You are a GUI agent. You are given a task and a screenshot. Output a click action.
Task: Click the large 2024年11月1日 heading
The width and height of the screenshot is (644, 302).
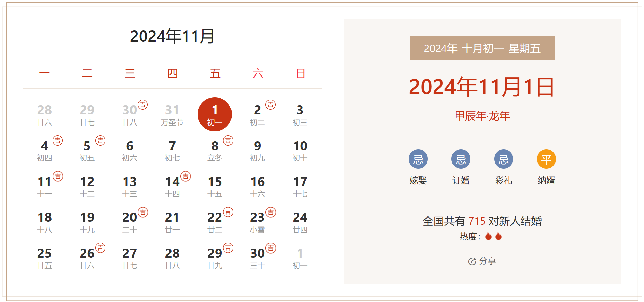pyautogui.click(x=482, y=87)
